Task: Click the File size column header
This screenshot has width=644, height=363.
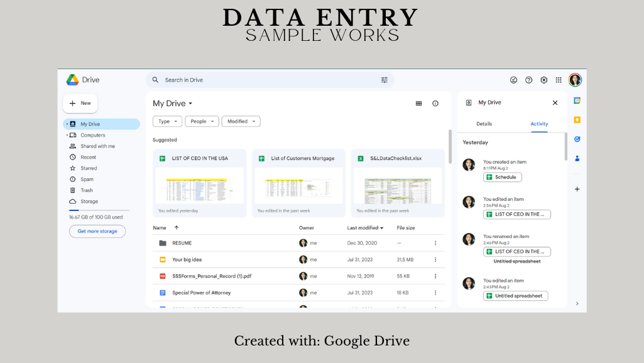Action: pos(406,228)
